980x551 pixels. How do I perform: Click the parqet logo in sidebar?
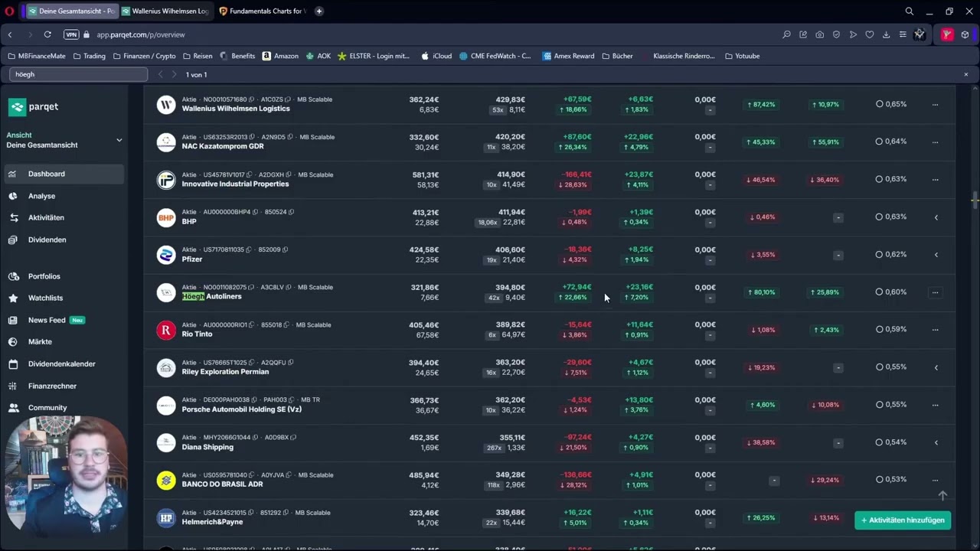coord(33,107)
